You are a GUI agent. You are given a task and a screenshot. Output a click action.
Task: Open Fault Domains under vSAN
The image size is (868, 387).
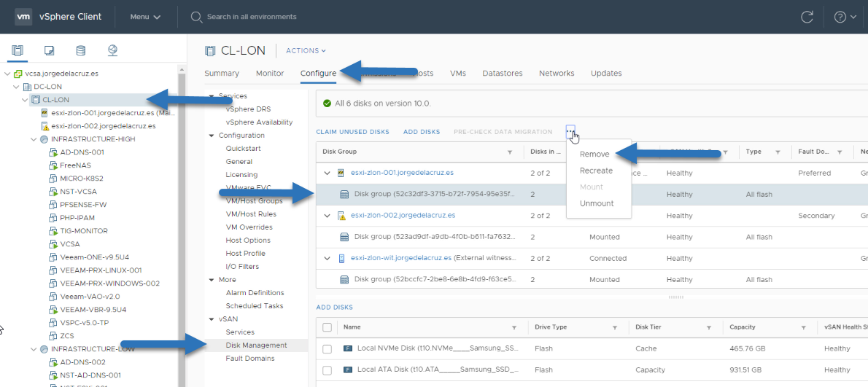click(x=249, y=359)
